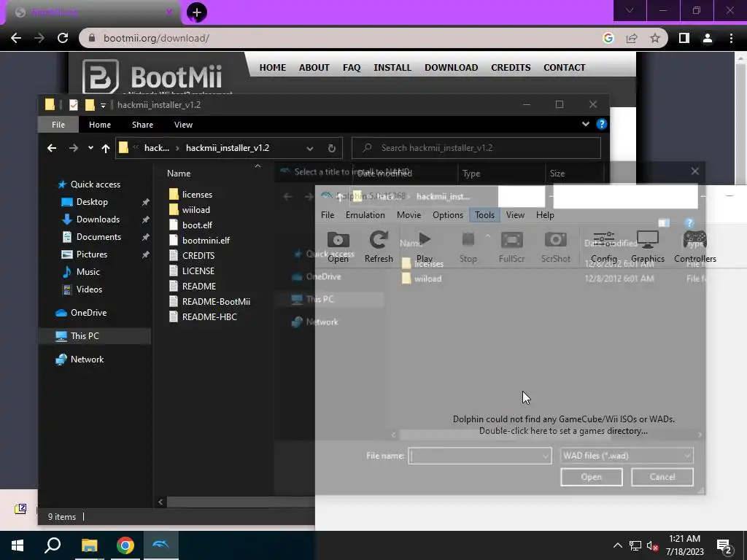Click the Dolphin ScrShot toolbar icon
747x560 pixels.
[555, 239]
